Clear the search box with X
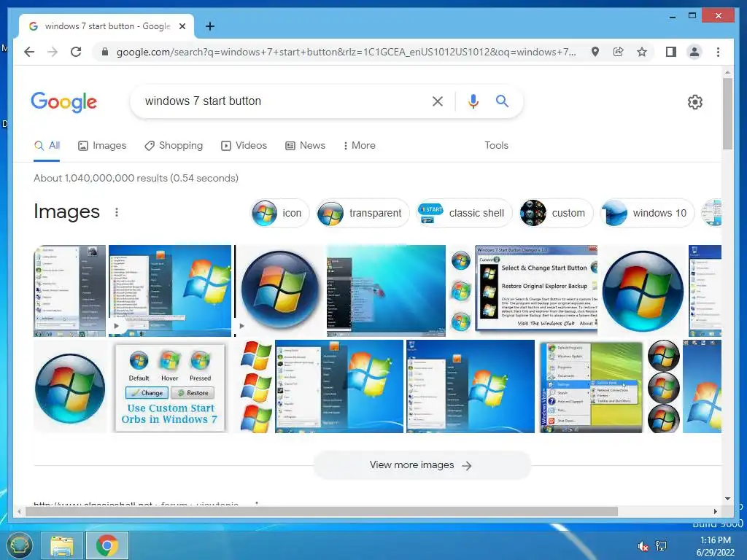This screenshot has height=560, width=747. click(438, 101)
